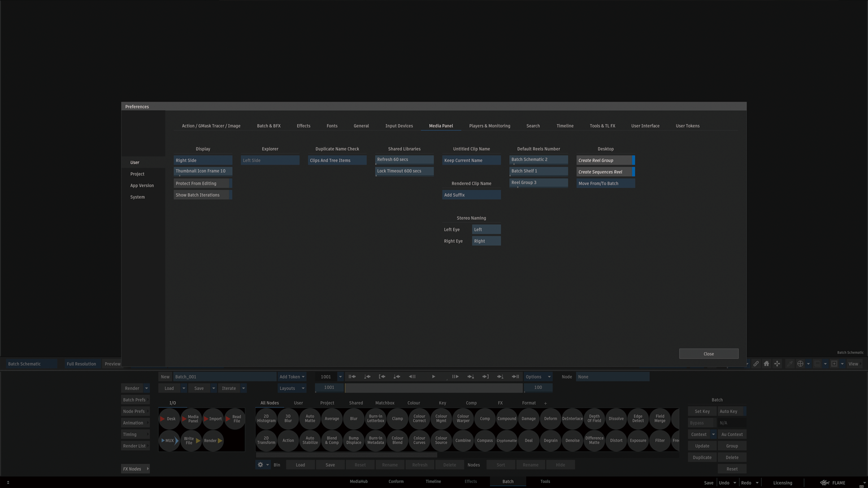Click the Media Panel I/O node
The image size is (868, 488).
pyautogui.click(x=193, y=419)
